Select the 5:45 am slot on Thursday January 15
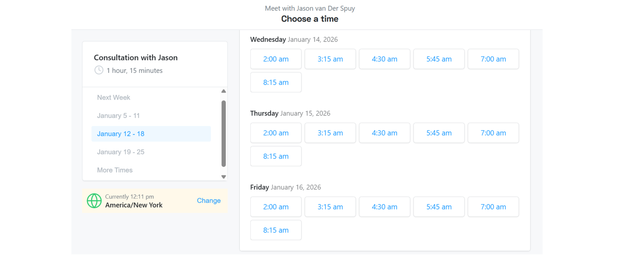 [x=439, y=133]
